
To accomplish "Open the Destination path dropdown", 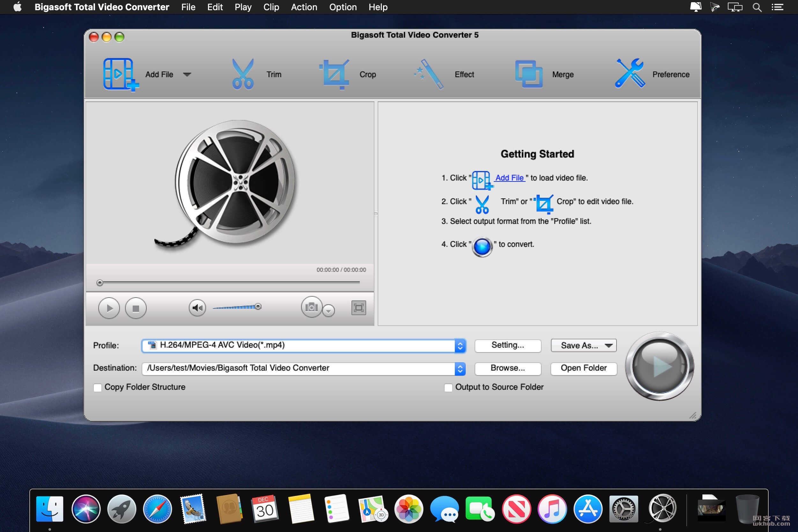I will tap(460, 368).
